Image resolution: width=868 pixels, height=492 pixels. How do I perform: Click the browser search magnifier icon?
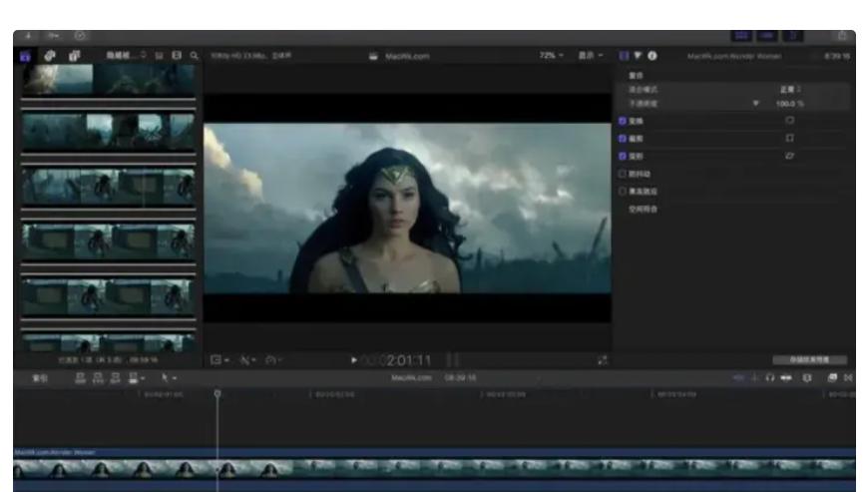194,56
